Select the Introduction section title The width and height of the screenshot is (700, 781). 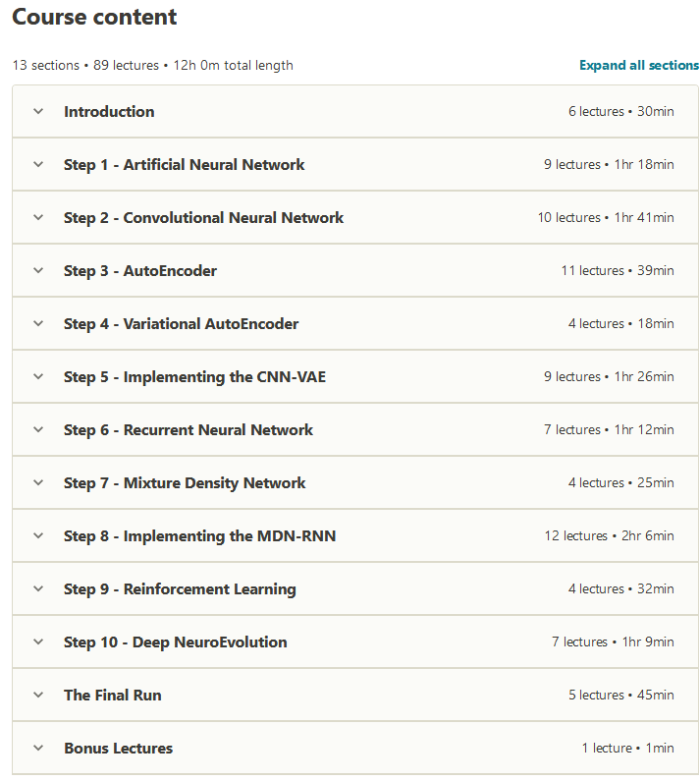click(109, 112)
